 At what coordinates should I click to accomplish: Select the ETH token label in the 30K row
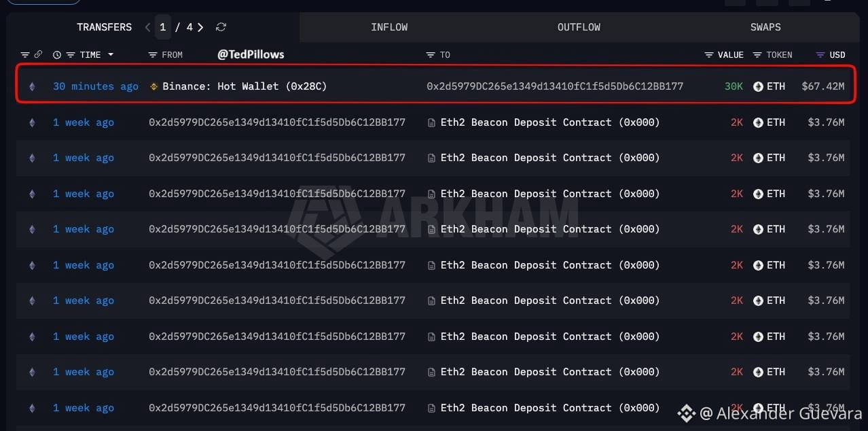(x=776, y=86)
